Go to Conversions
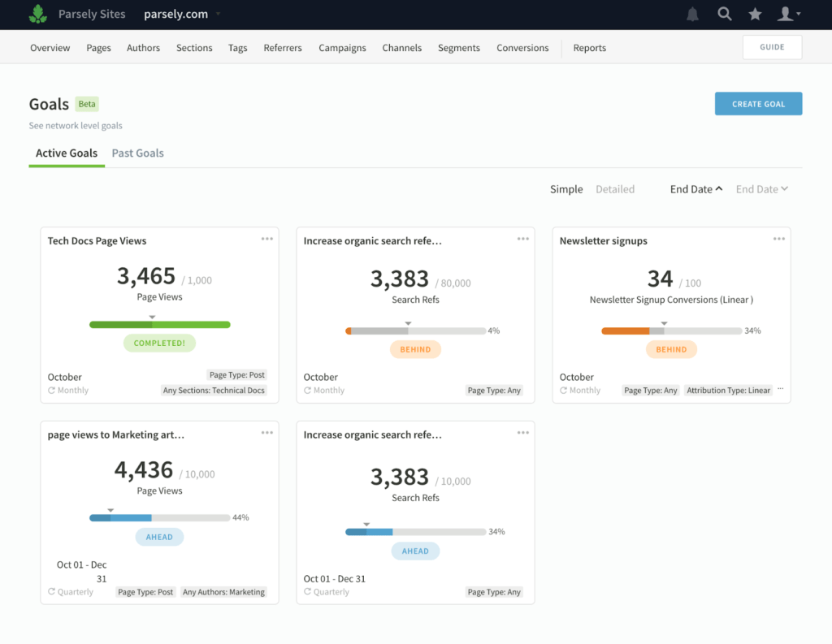Viewport: 832px width, 644px height. point(522,48)
